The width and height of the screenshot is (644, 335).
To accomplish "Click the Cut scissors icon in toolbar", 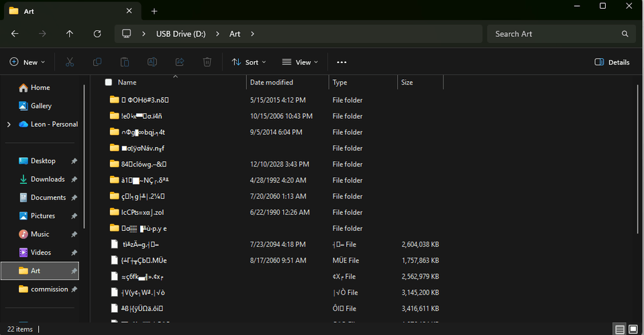I will [70, 62].
